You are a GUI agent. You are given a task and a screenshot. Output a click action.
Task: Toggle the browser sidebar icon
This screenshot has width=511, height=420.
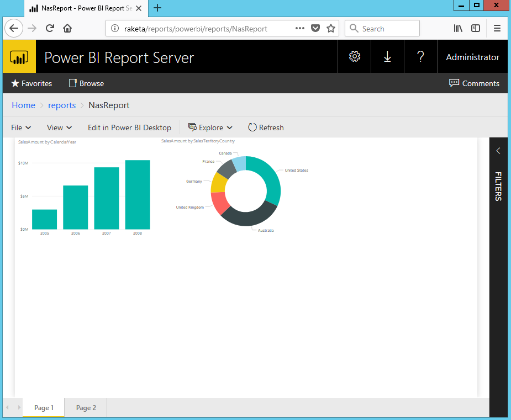476,28
